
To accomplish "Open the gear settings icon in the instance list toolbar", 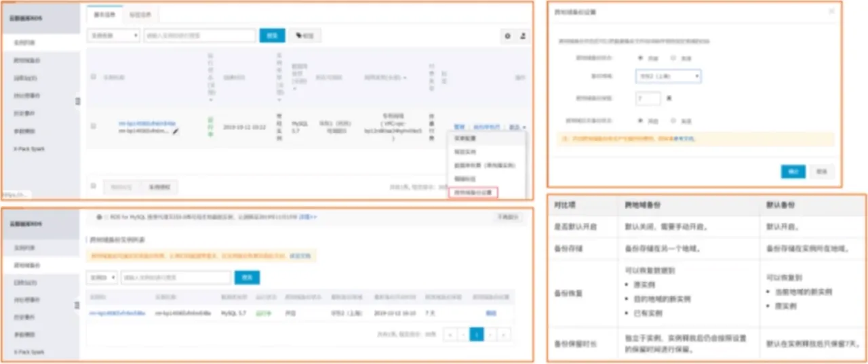I will point(507,36).
